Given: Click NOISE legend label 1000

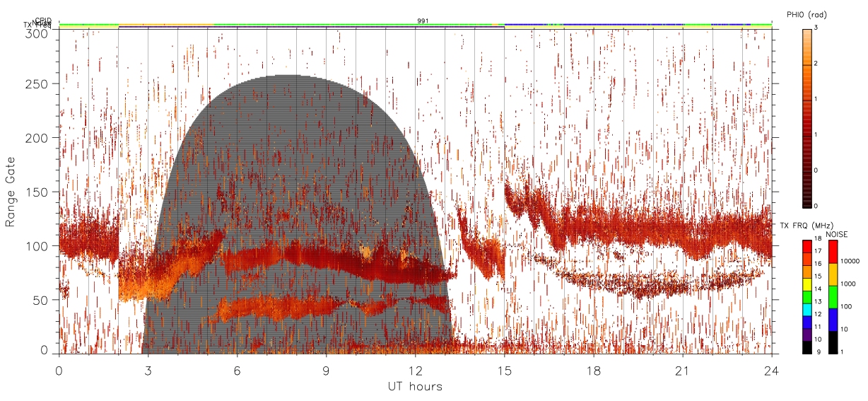Looking at the screenshot, I should point(847,283).
